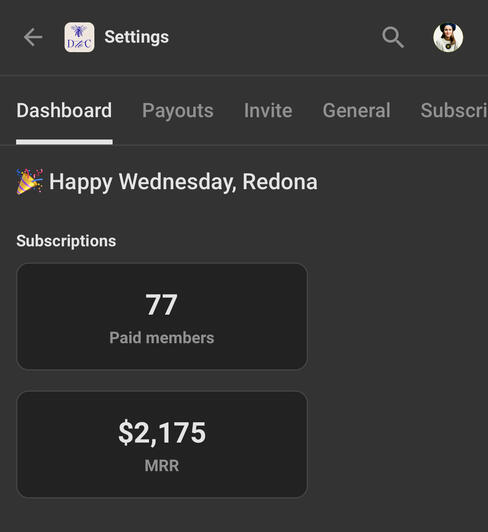Click the Paid members label text
488x532 pixels.
(162, 338)
